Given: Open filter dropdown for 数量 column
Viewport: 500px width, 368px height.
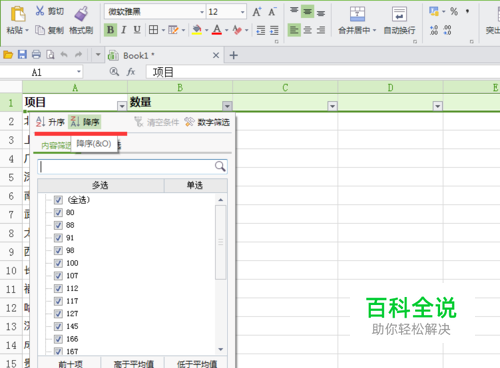Looking at the screenshot, I should point(227,106).
